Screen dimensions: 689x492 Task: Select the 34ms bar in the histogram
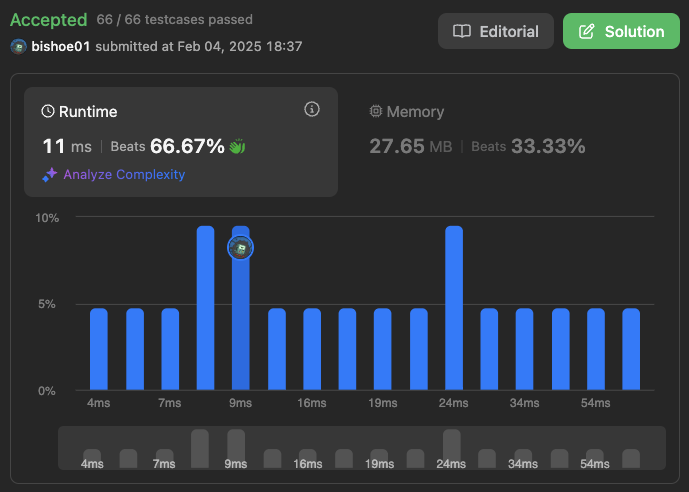525,349
